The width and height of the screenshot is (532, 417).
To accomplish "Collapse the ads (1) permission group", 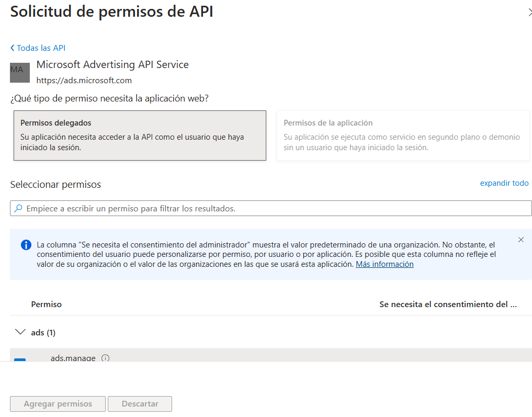I will tap(20, 332).
